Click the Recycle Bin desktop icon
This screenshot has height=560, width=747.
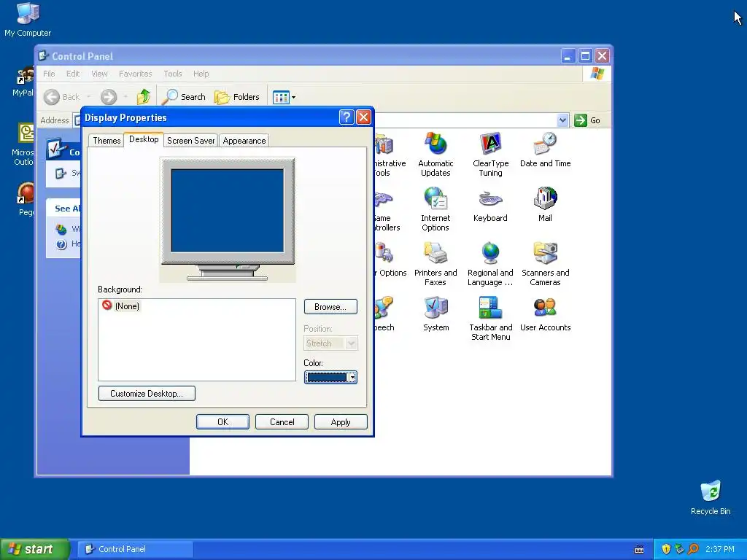tap(711, 497)
